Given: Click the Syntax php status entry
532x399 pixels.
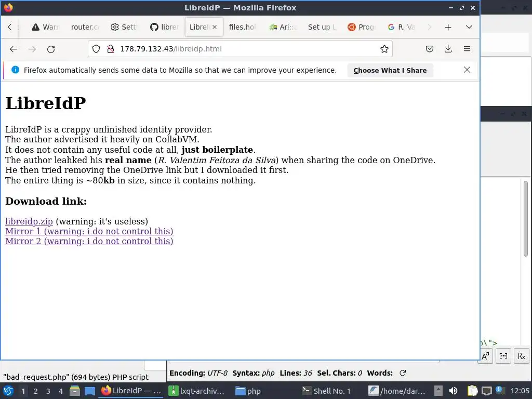Looking at the screenshot, I should (x=254, y=373).
